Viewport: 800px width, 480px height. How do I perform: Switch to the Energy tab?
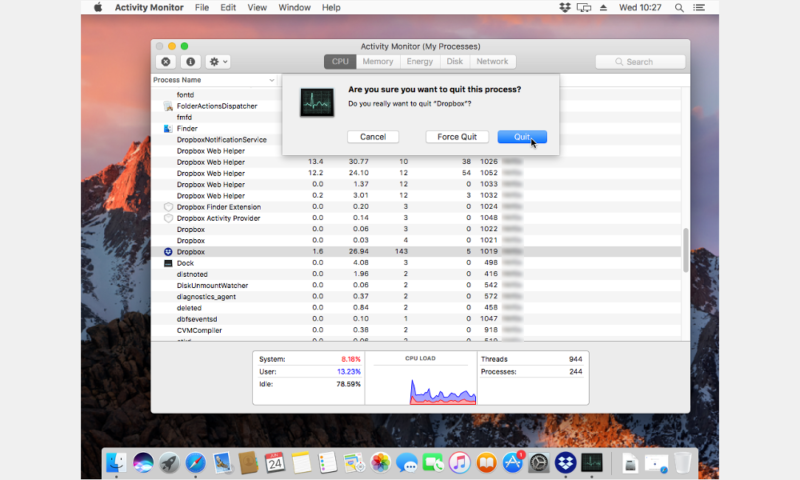coord(420,62)
